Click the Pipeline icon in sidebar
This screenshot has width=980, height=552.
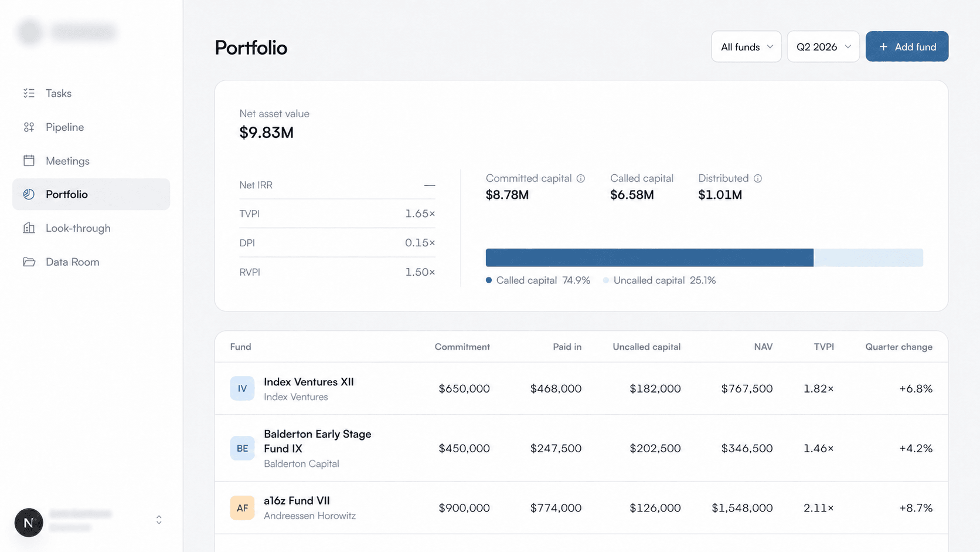pyautogui.click(x=29, y=127)
